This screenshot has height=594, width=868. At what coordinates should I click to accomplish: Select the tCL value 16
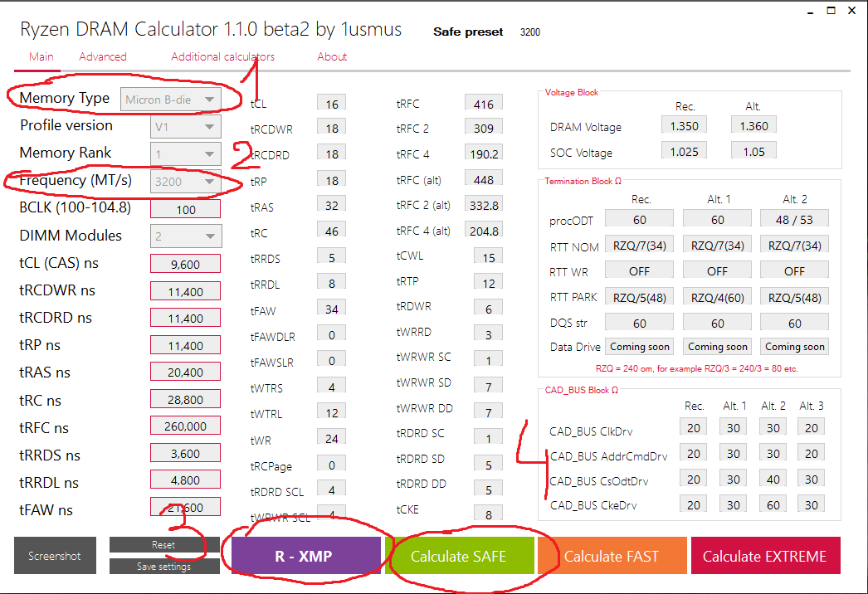332,104
